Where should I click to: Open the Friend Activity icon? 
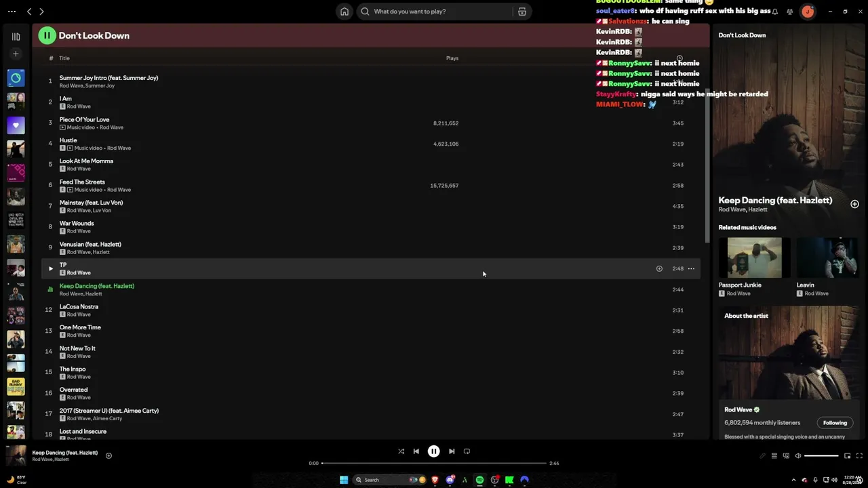click(790, 12)
